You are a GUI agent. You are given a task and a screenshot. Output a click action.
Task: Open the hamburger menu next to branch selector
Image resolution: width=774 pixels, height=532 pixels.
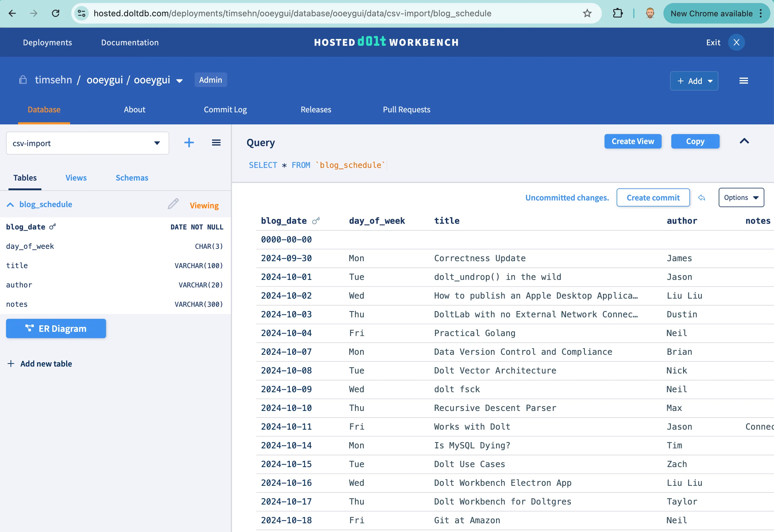click(x=216, y=143)
